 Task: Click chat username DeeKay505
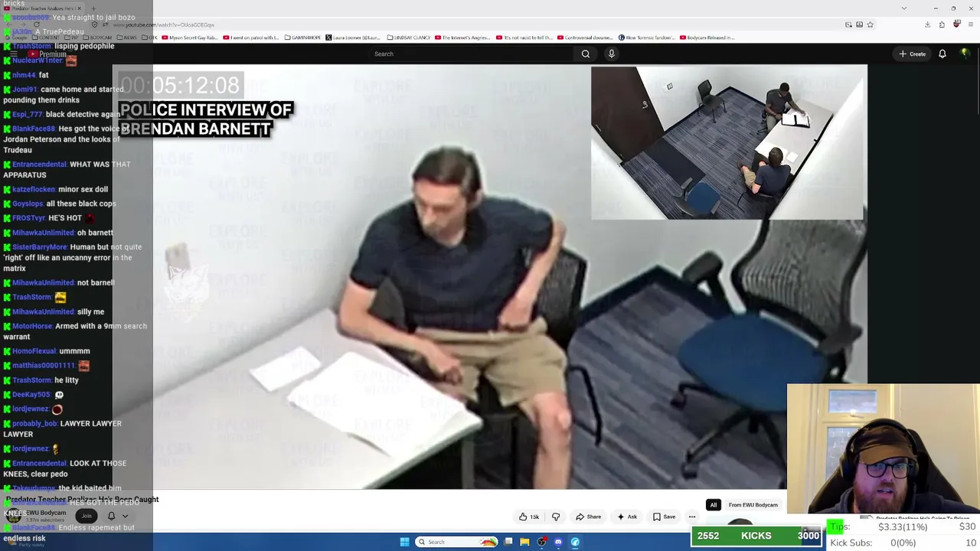pyautogui.click(x=31, y=395)
